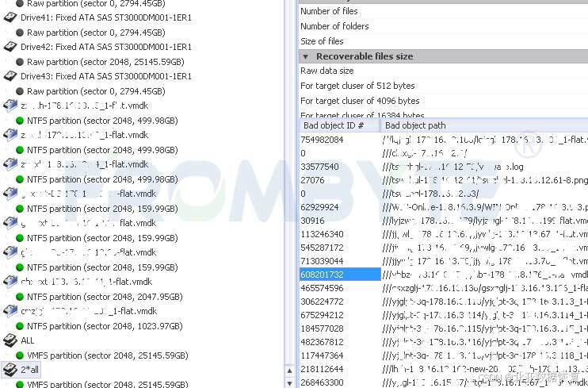
Task: Click the ALL storage disk icon
Action: coord(10,340)
